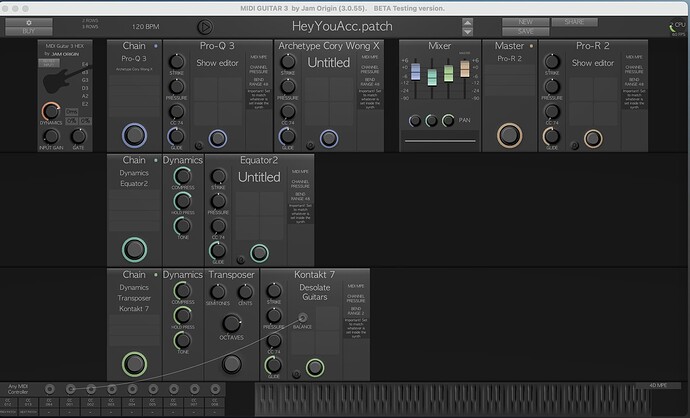This screenshot has height=418, width=690.
Task: Move the blue Mixer fader
Action: pyautogui.click(x=415, y=72)
